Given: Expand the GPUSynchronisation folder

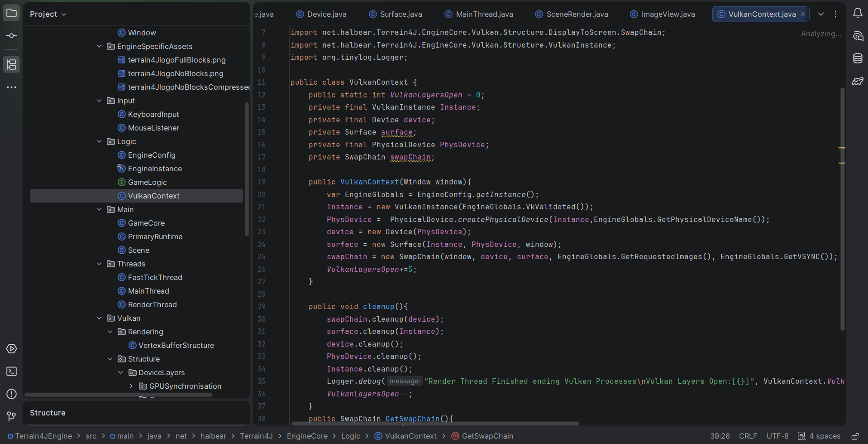Looking at the screenshot, I should click(131, 386).
